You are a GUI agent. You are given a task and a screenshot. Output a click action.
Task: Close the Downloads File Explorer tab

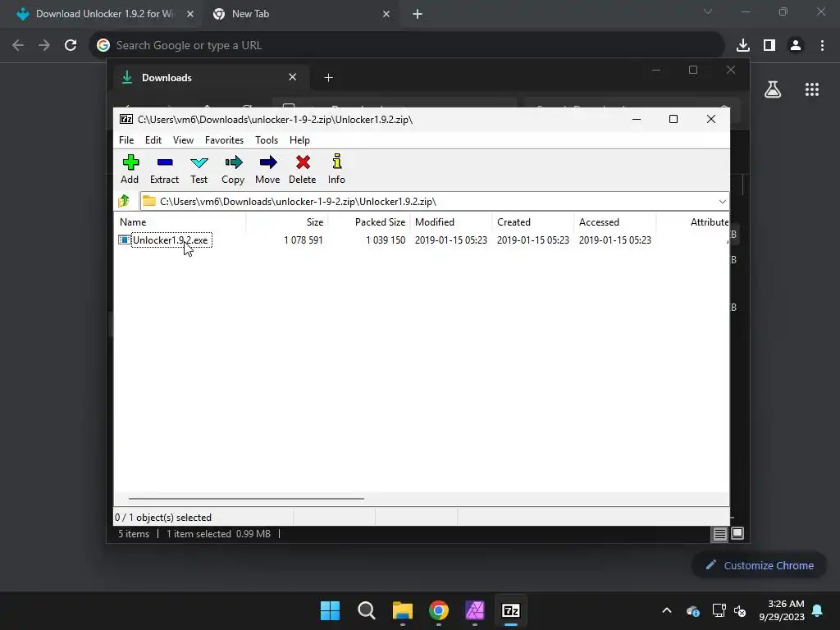coord(293,77)
